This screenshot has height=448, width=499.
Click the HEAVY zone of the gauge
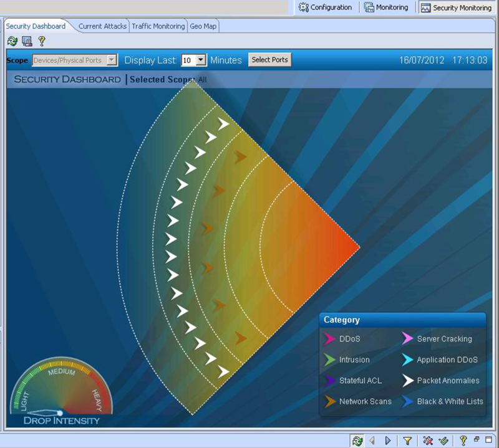pos(97,400)
